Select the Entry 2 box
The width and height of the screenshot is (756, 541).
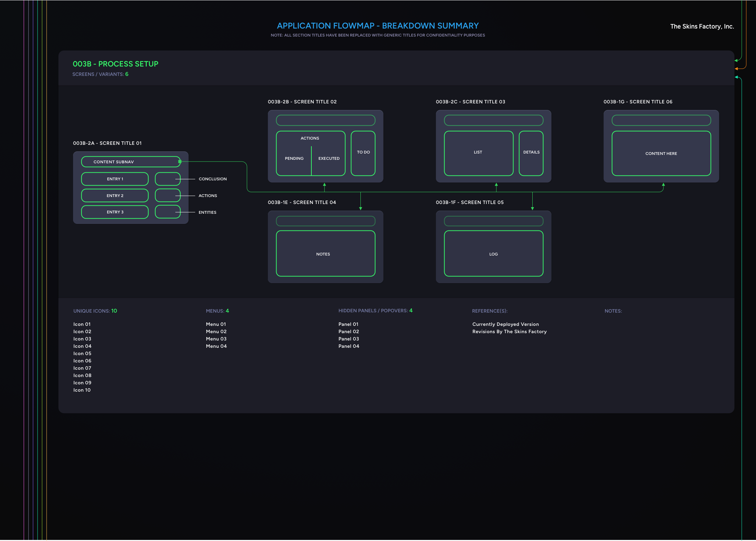coord(115,196)
